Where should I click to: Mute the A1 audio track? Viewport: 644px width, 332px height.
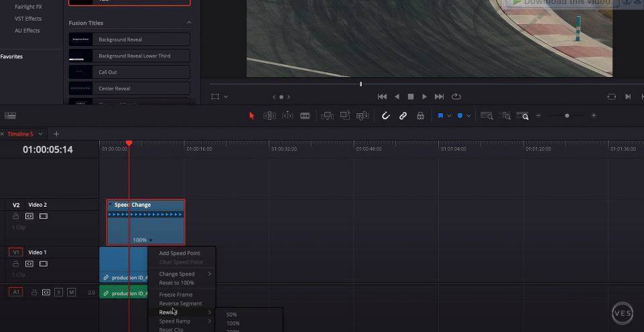point(72,293)
